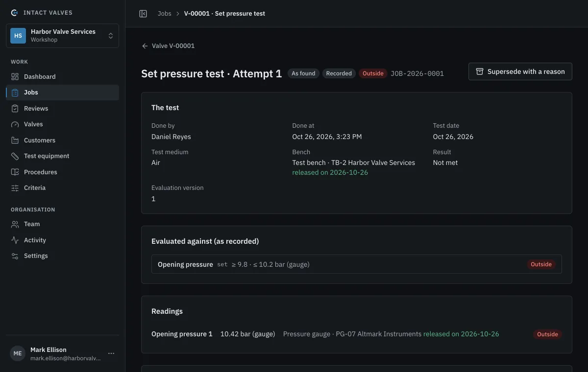Open the Activity log
Image resolution: width=588 pixels, height=372 pixels.
[62, 240]
